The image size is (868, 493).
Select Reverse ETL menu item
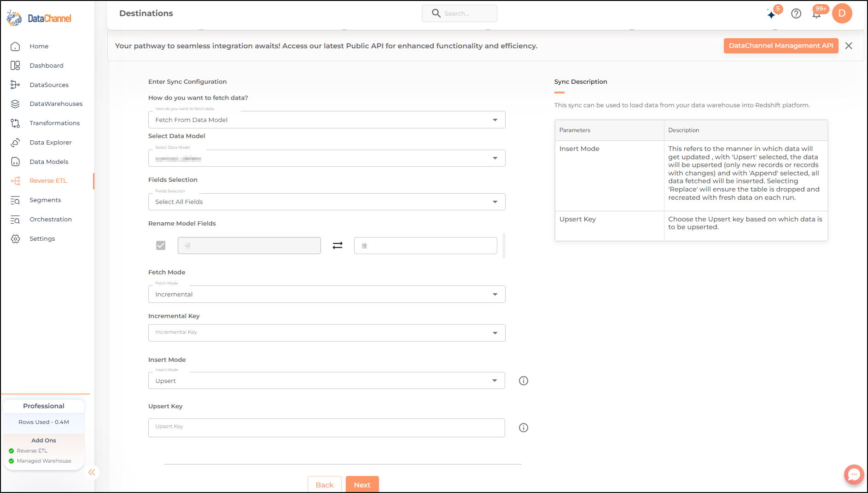[48, 181]
